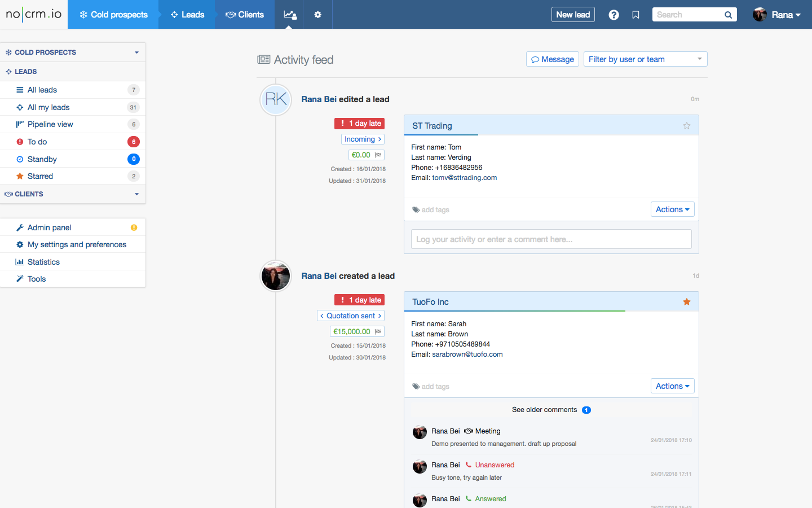Screen dimensions: 812x508
Task: Move Quotation sent to previous step arrow
Action: tap(322, 316)
